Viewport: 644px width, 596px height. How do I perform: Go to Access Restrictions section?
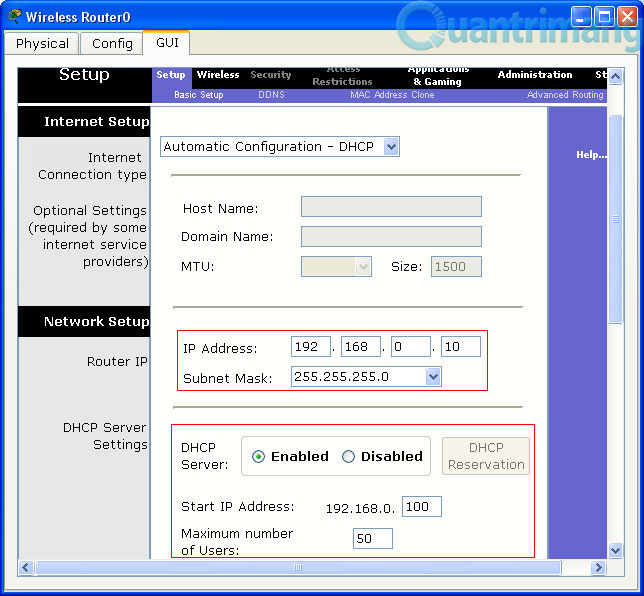[342, 76]
